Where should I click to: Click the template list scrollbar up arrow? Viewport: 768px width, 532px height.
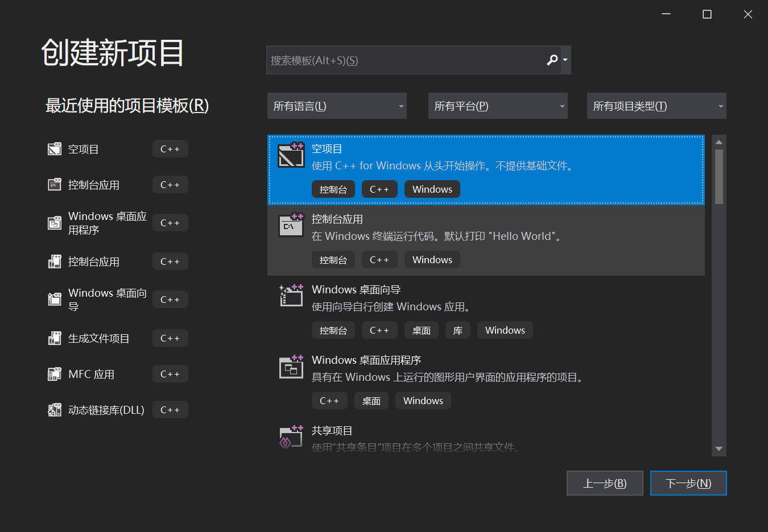719,142
